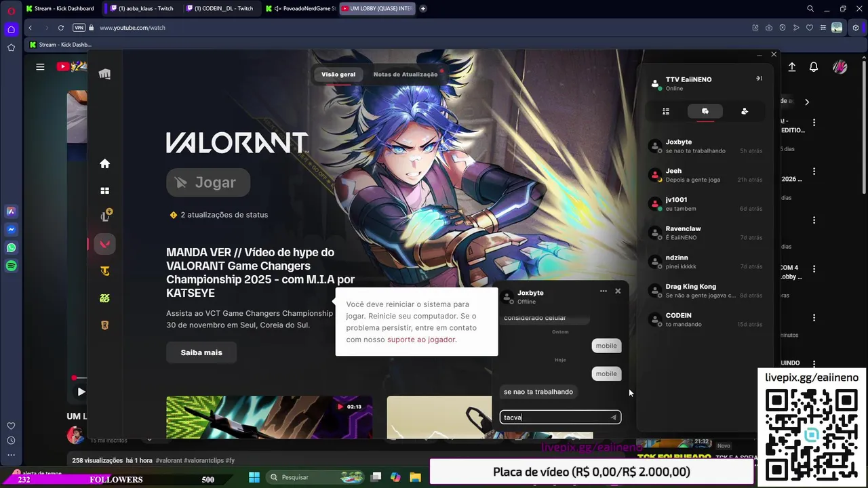Reload the page in browser
Screen dimensions: 868x488
(x=61, y=28)
